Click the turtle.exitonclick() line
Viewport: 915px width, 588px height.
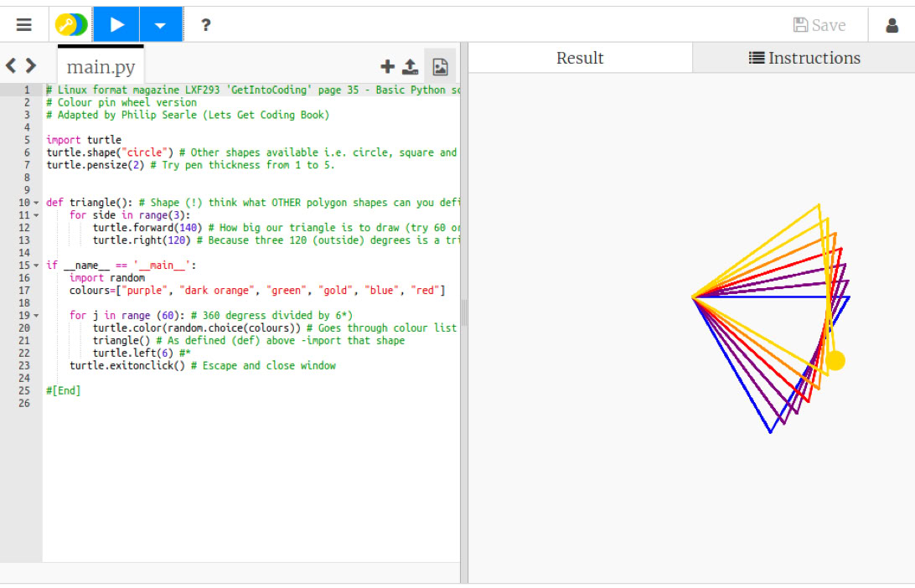coord(202,366)
